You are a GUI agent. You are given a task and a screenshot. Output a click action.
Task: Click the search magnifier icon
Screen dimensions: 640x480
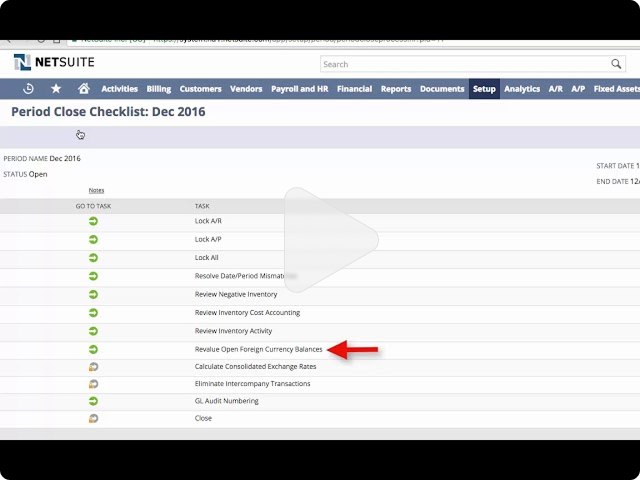coord(616,64)
